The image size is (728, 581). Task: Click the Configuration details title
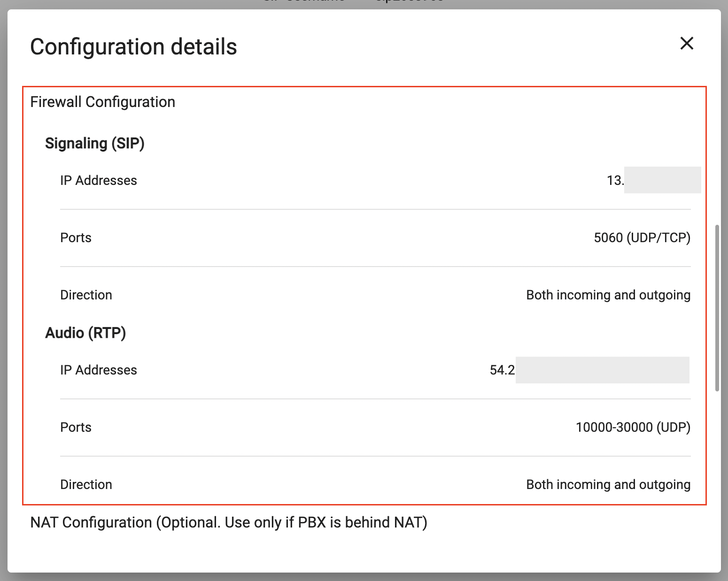(x=133, y=47)
